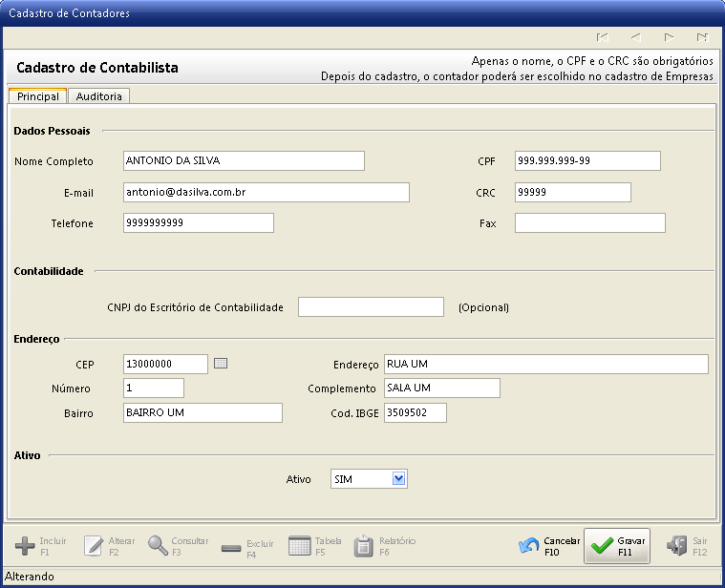
Task: Click the Complemento SALA UM field
Action: coord(442,388)
